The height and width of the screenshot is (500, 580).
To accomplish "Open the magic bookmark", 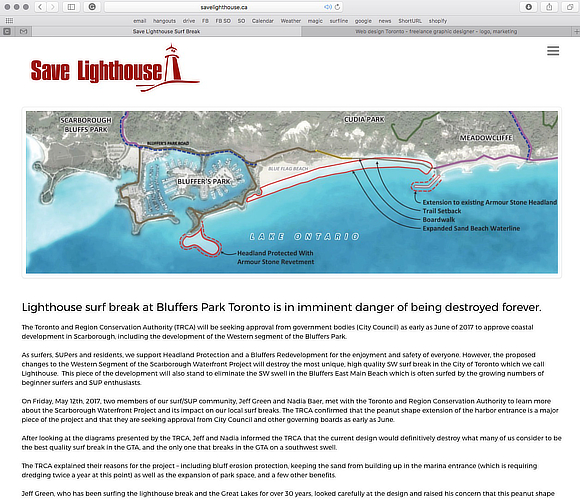I will pyautogui.click(x=315, y=21).
